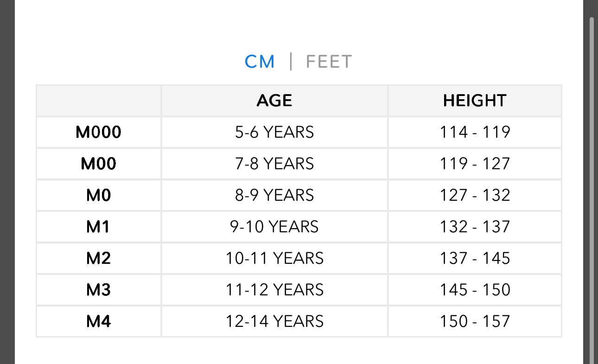Click the 114 - 119 height cell
The image size is (598, 364).
pos(475,133)
